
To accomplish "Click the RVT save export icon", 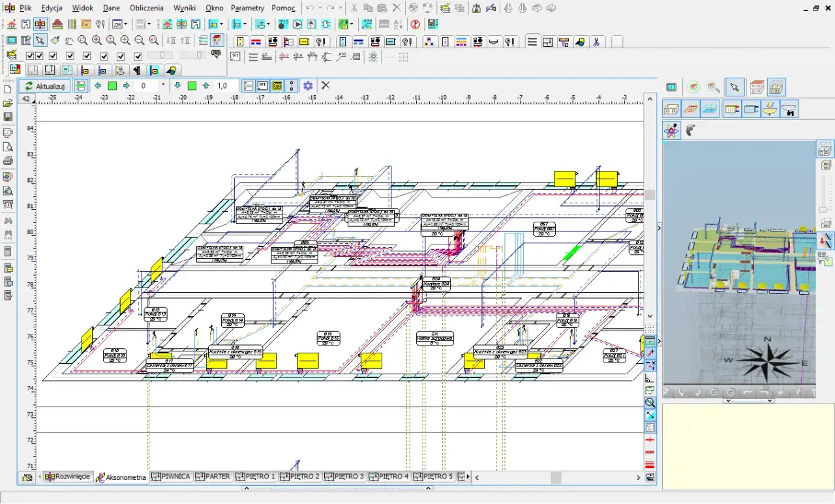I will [433, 24].
